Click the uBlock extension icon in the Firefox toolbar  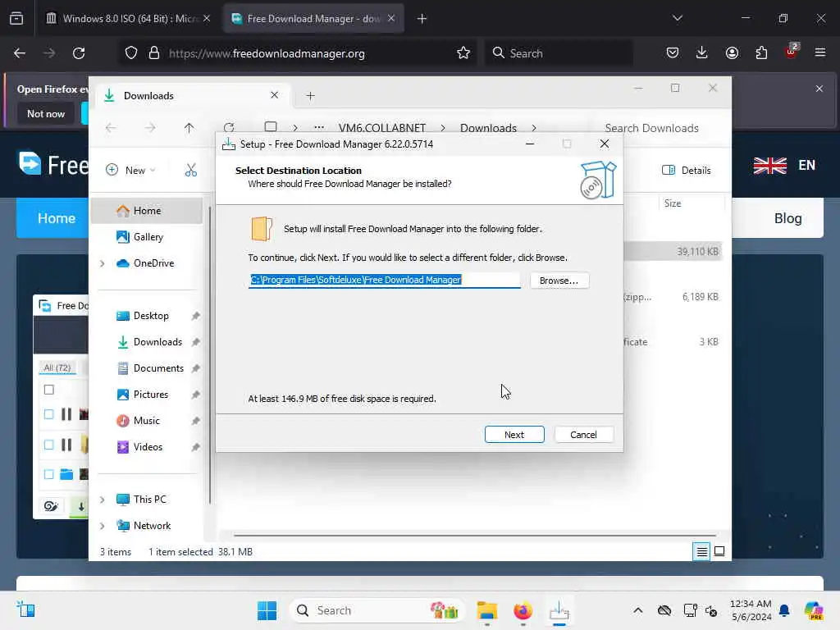[792, 52]
